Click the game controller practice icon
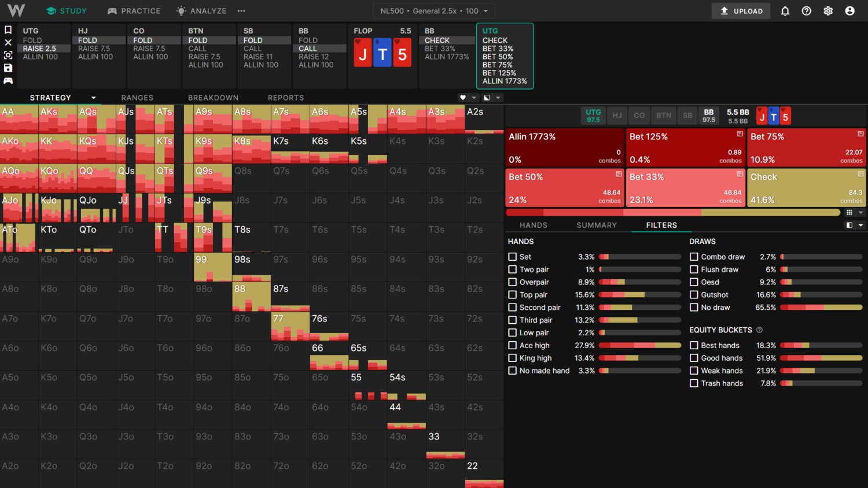868x488 pixels. click(8, 81)
